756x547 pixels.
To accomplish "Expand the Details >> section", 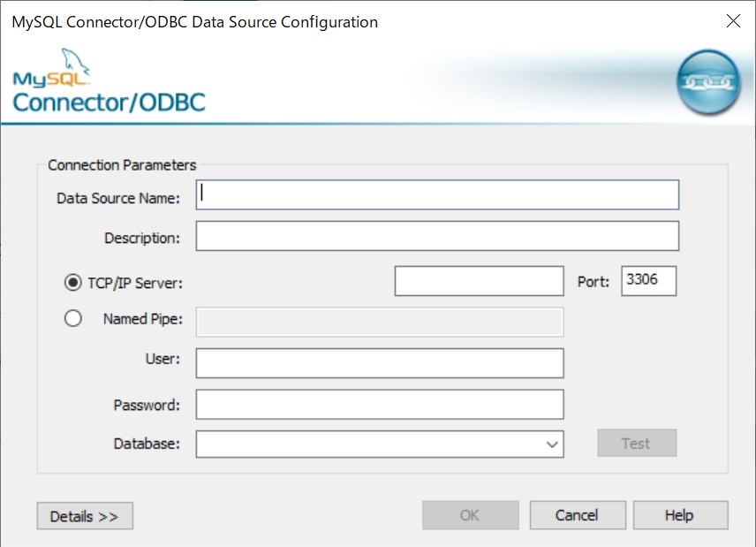I will [x=85, y=516].
